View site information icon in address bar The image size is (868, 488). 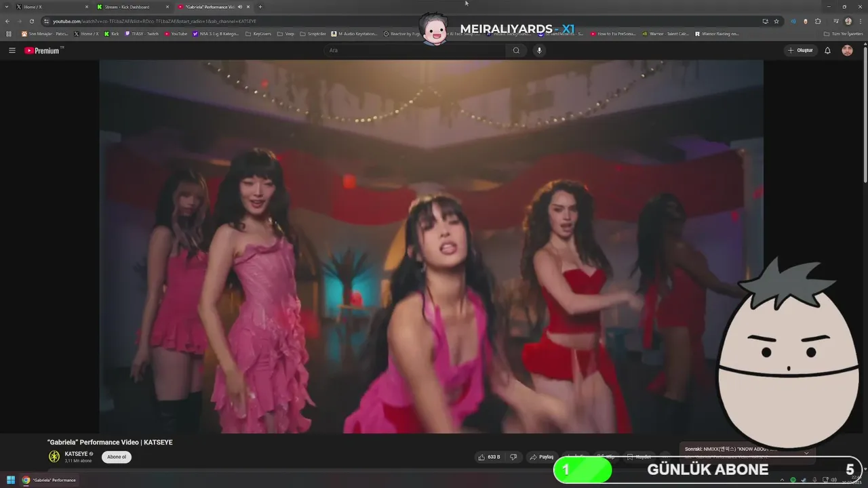point(46,21)
